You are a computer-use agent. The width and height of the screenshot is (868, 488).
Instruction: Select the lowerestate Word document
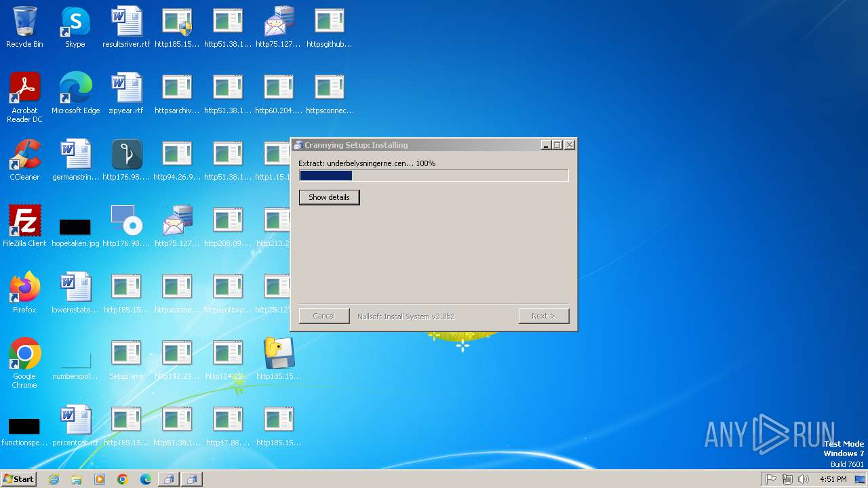tap(75, 293)
